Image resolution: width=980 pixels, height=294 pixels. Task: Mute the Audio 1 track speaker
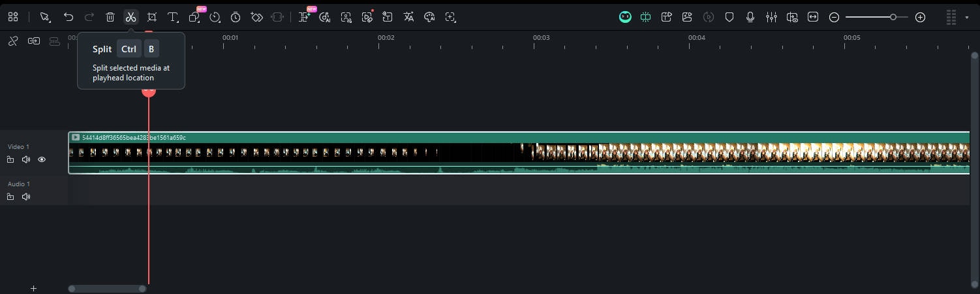point(26,197)
